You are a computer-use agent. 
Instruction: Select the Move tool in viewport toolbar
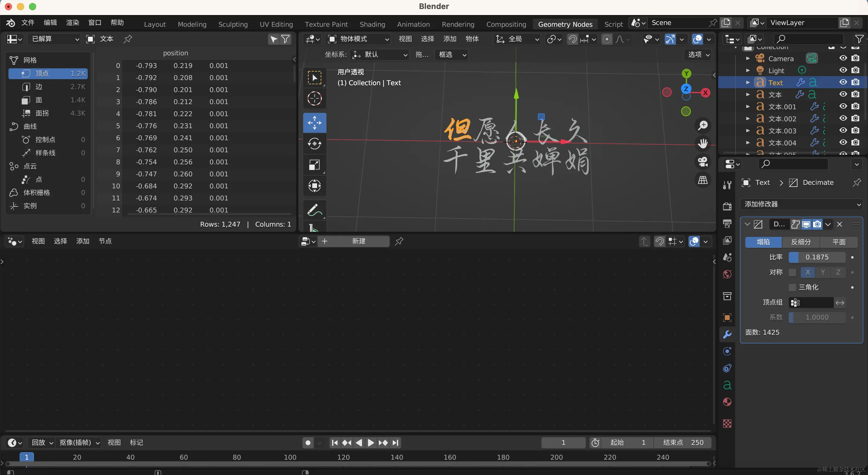point(314,123)
